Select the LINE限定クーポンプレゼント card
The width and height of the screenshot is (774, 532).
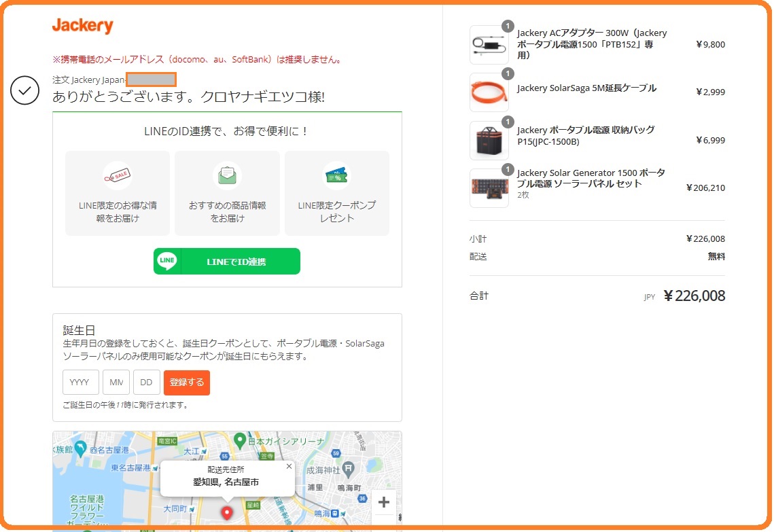(x=336, y=193)
